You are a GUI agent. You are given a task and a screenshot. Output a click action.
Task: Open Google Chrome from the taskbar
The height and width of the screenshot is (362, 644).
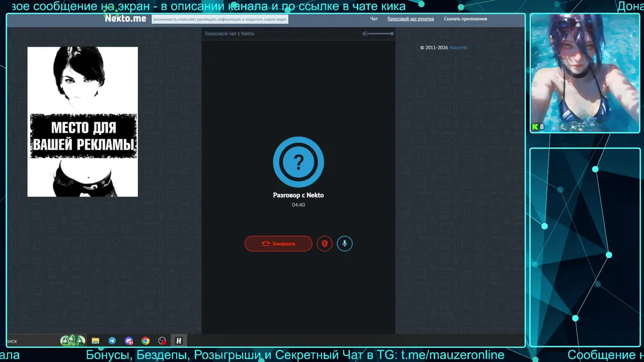pos(145,341)
